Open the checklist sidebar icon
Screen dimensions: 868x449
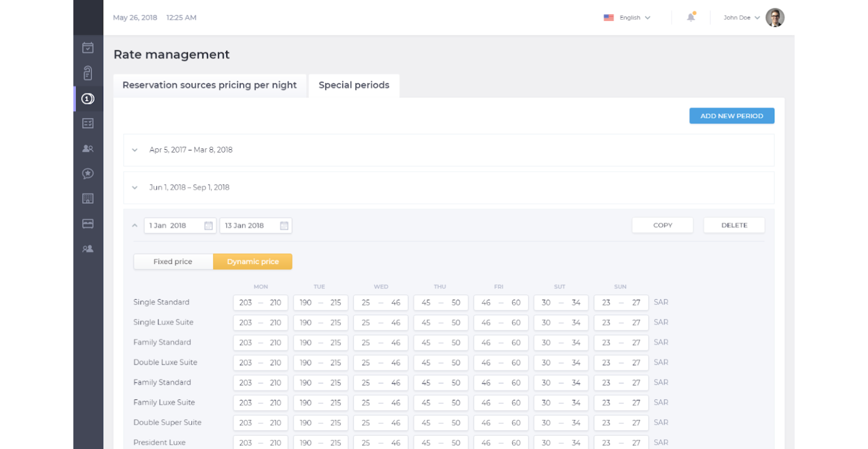click(88, 123)
